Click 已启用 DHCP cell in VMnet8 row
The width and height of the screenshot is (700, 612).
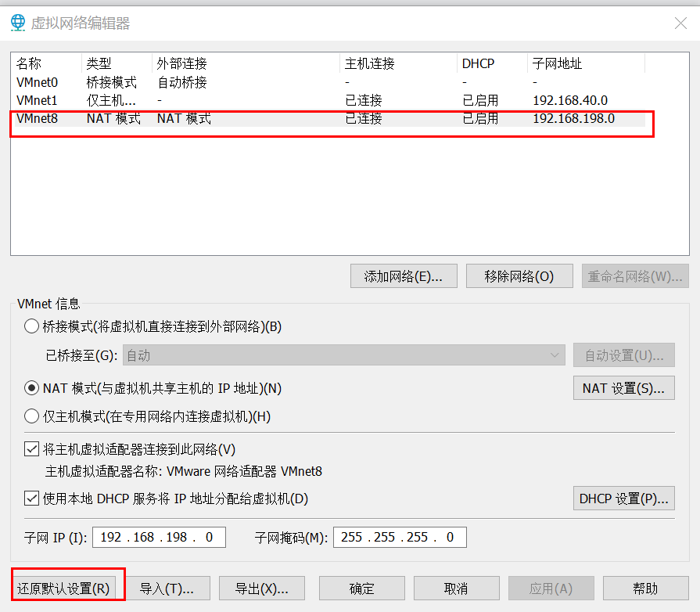pos(480,118)
